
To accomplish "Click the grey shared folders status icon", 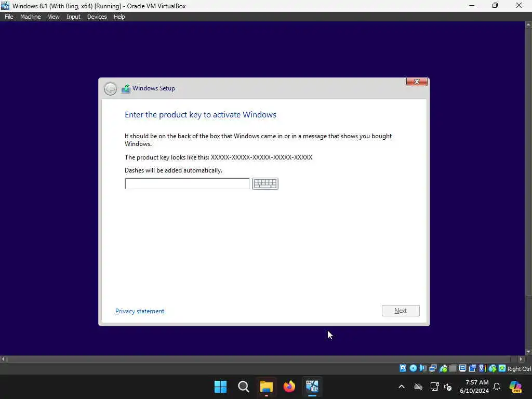I will (453, 368).
